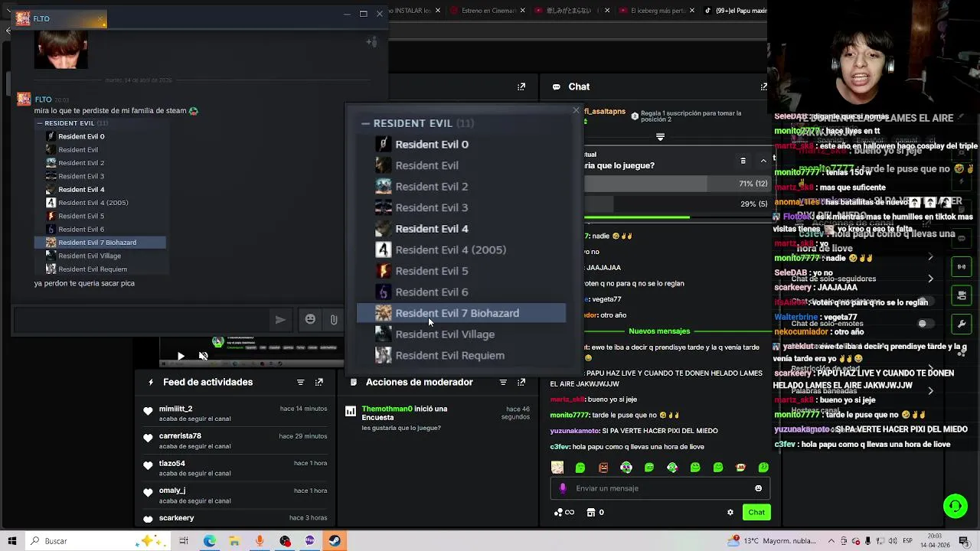
Task: Expand Chat de solo-seguidores settings arrow
Action: coord(930,279)
